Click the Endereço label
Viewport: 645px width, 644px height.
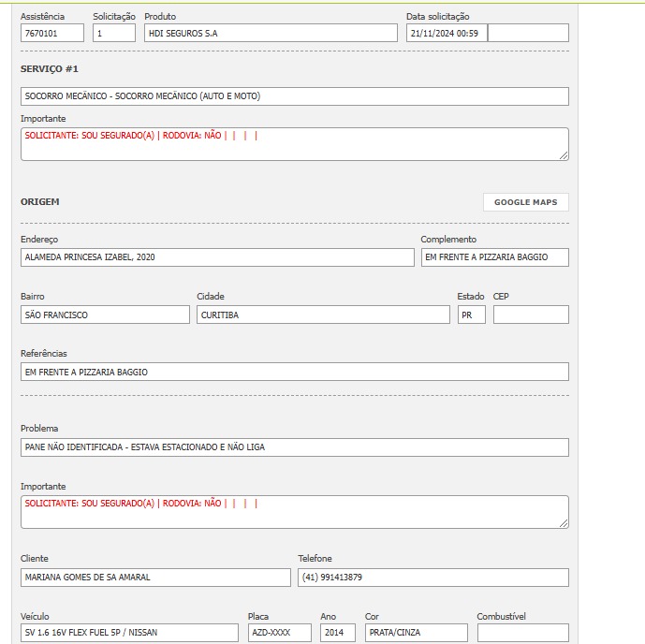click(39, 240)
